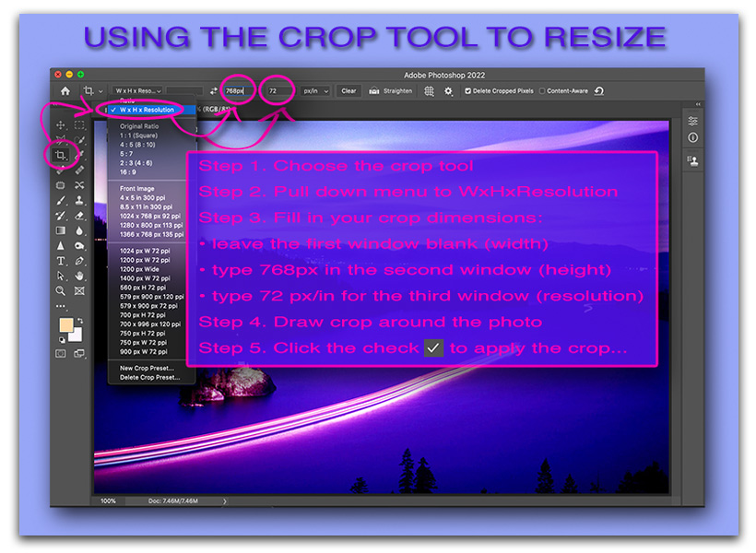Click the reset crop arrow icon
756x553 pixels.
[x=600, y=91]
